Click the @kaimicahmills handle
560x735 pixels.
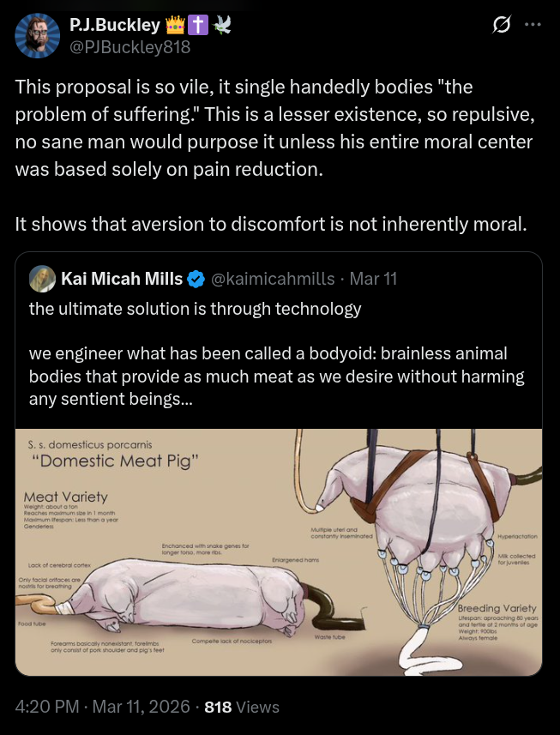pyautogui.click(x=272, y=279)
